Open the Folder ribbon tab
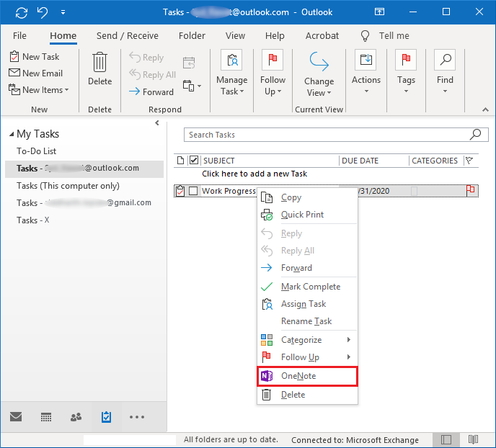Screen dimensions: 496x448 tap(192, 36)
